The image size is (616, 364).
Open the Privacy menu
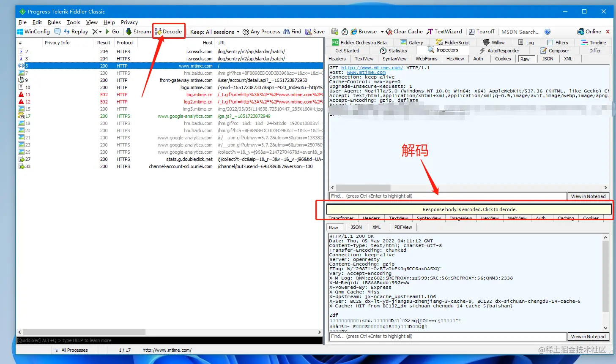tap(129, 22)
